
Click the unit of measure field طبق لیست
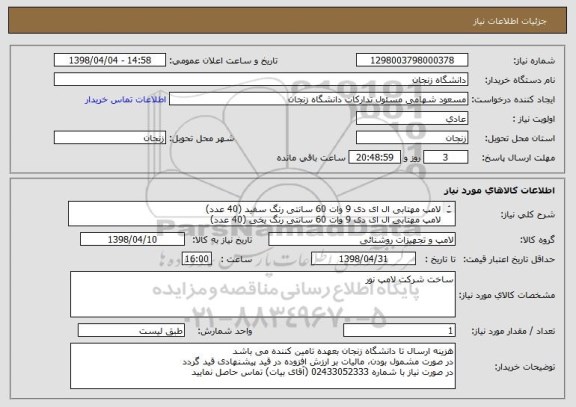pyautogui.click(x=131, y=330)
